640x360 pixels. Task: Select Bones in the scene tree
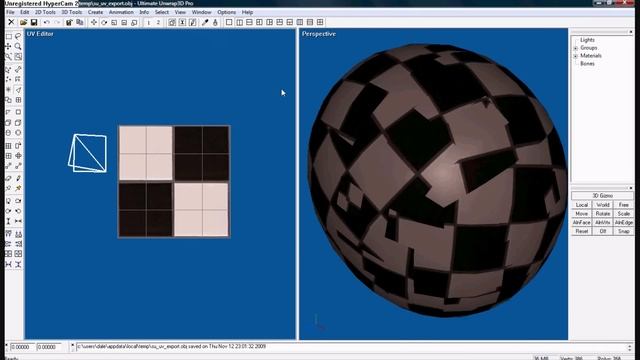(587, 64)
